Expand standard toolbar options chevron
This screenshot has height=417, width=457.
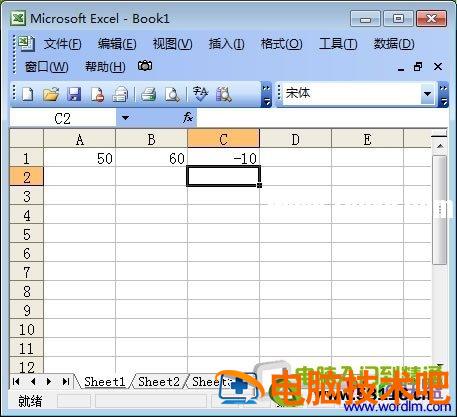pyautogui.click(x=266, y=95)
